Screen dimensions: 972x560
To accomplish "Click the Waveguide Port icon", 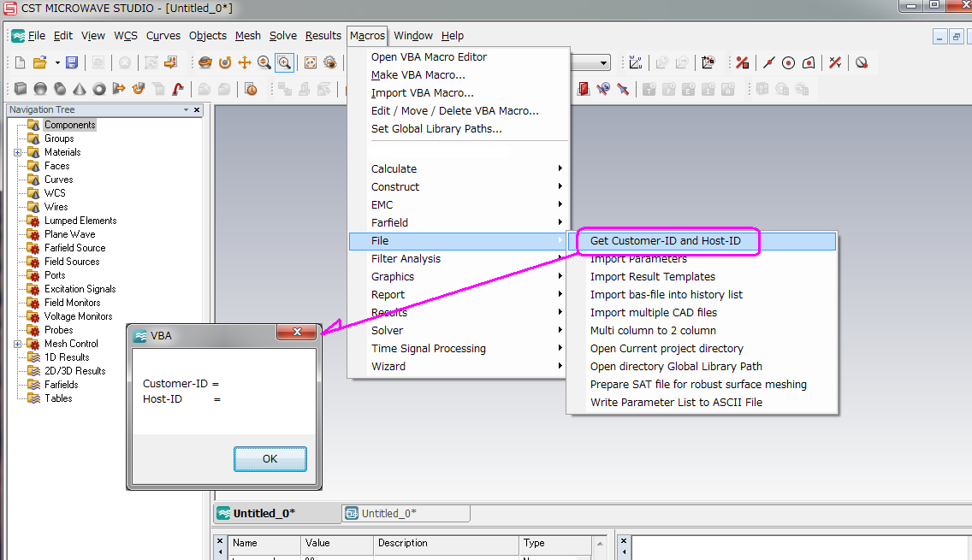I will point(584,89).
